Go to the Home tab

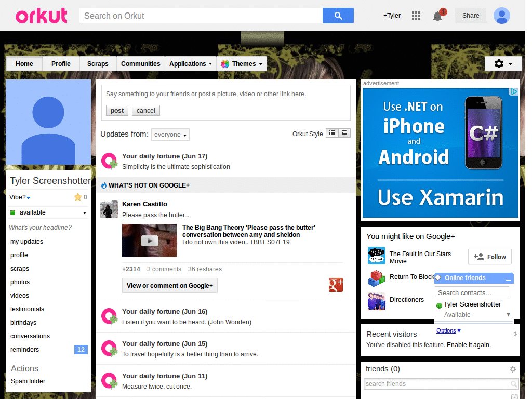[x=24, y=64]
